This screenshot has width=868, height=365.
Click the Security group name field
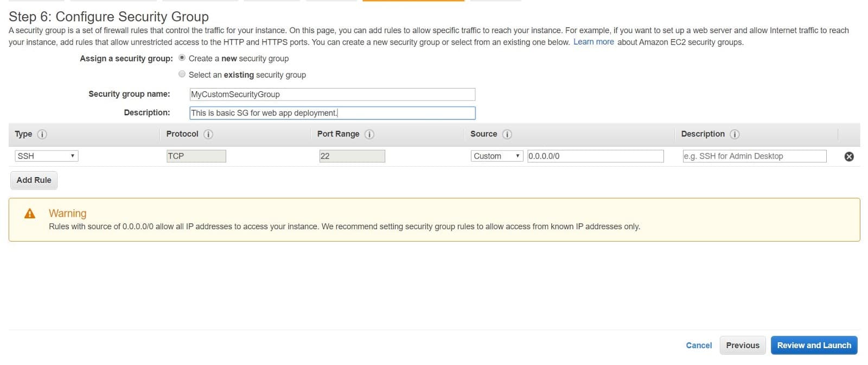[333, 95]
